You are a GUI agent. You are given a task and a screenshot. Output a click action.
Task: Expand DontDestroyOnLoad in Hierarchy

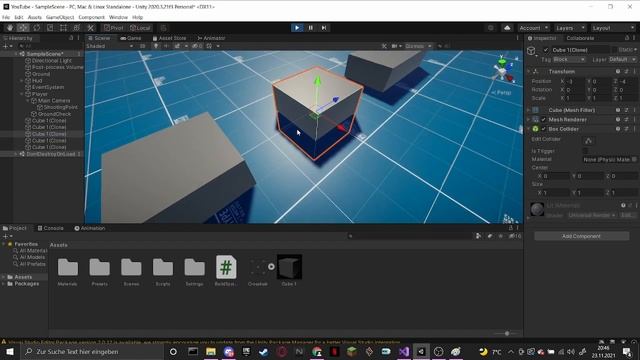click(x=16, y=154)
